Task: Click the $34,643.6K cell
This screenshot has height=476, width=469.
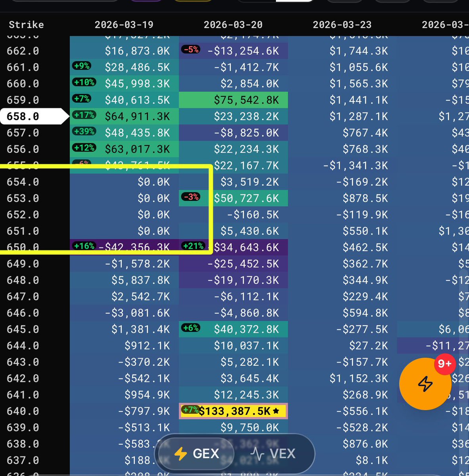Action: pyautogui.click(x=234, y=247)
